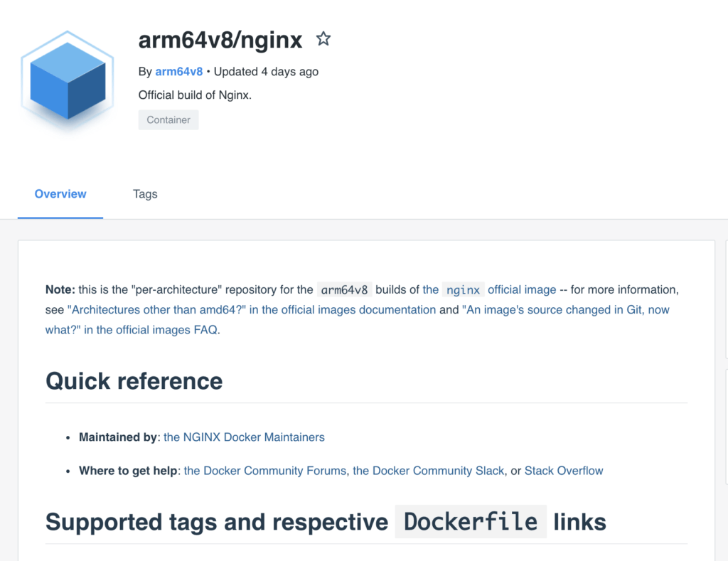The image size is (728, 561).
Task: Open the NGINX Docker Maintainers link
Action: point(244,437)
